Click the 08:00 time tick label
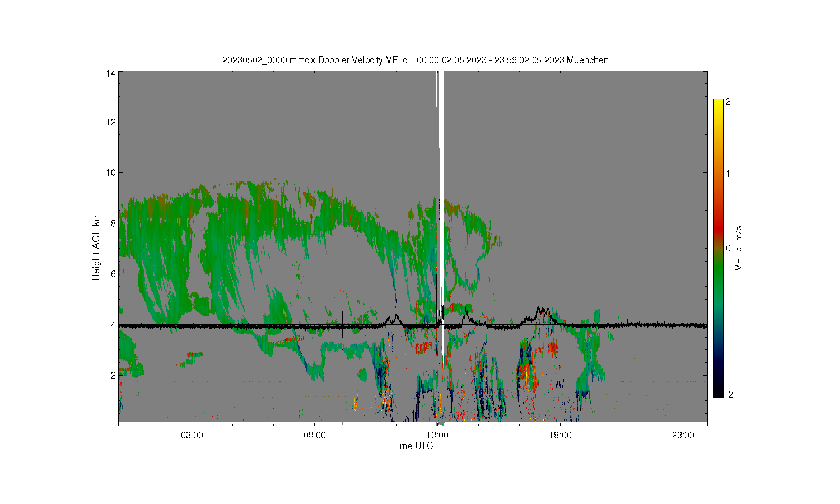This screenshot has width=840, height=504. 315,435
